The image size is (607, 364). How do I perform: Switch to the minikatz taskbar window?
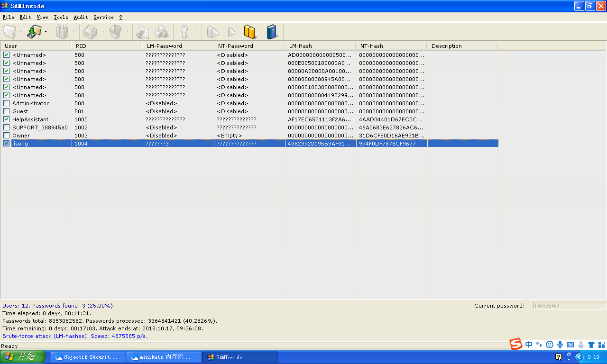click(164, 357)
